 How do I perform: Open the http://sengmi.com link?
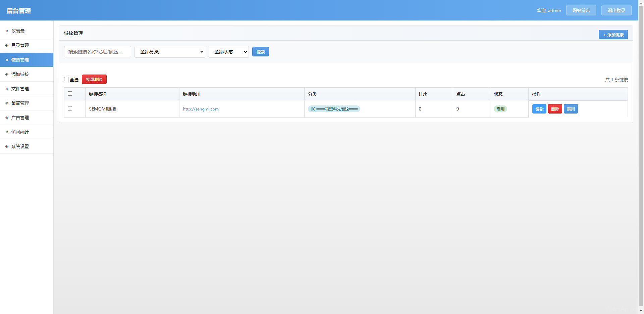point(201,109)
